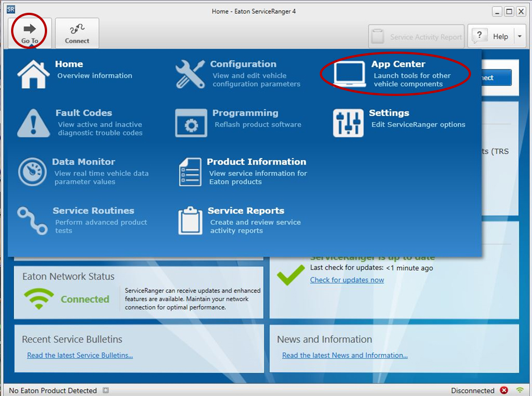This screenshot has width=532, height=396.
Task: Click the green 'Connected' network status text
Action: click(x=85, y=299)
